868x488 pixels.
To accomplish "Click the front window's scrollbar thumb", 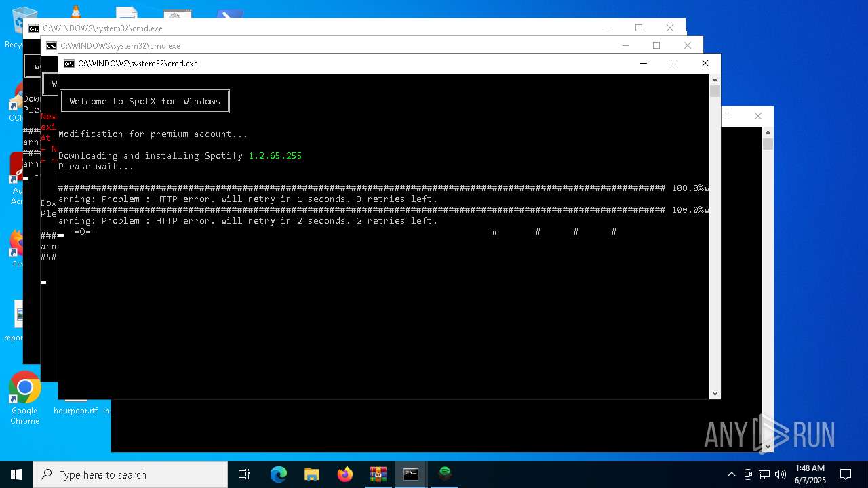I will click(715, 91).
